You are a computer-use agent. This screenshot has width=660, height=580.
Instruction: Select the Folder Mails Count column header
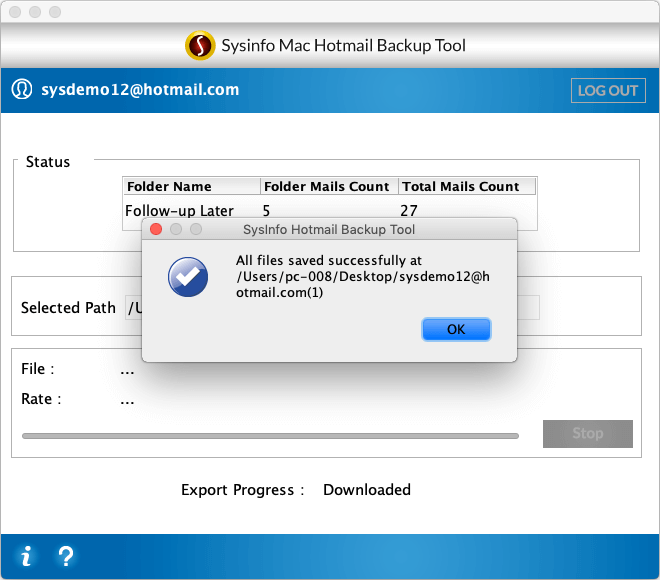pyautogui.click(x=329, y=186)
